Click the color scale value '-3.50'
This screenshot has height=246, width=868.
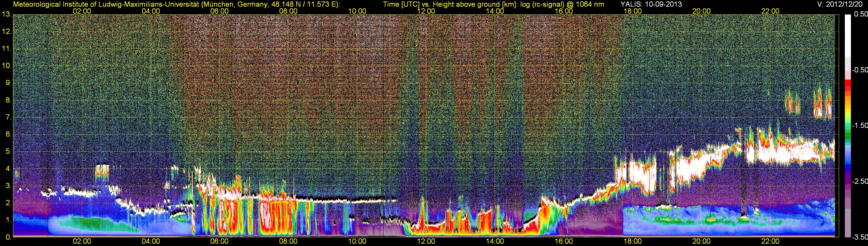pyautogui.click(x=859, y=237)
